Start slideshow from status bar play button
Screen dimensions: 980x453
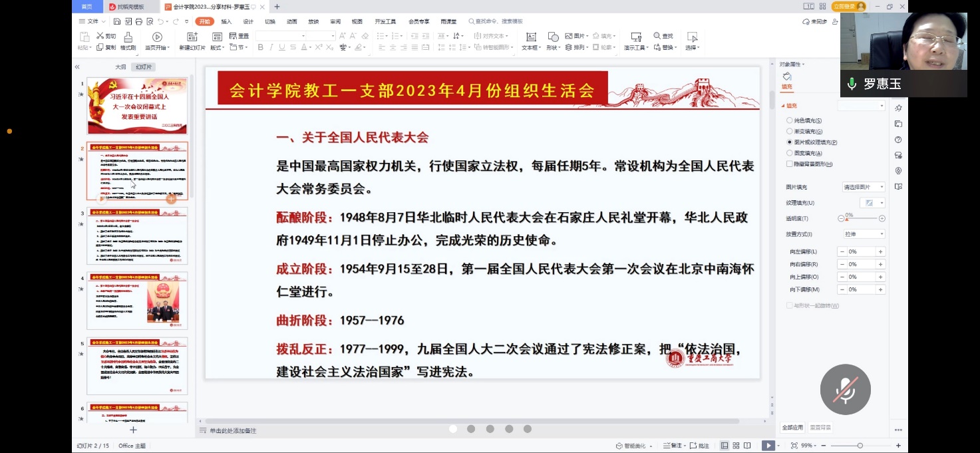pos(768,446)
